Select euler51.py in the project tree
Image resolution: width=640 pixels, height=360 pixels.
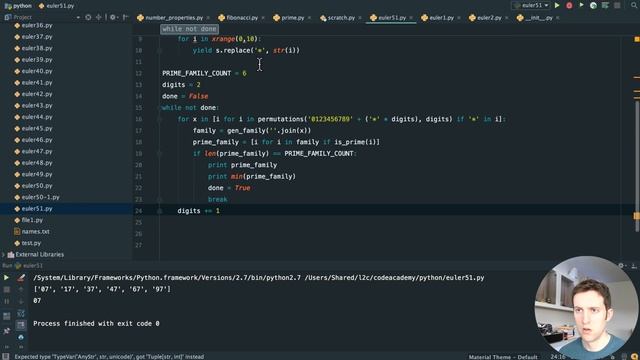point(37,209)
